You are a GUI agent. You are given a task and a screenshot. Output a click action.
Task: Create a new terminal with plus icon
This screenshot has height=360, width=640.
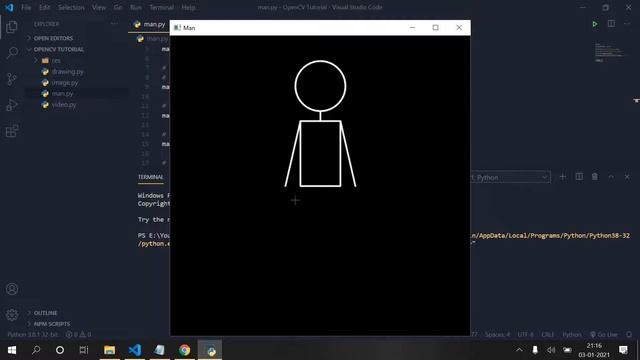coord(563,177)
